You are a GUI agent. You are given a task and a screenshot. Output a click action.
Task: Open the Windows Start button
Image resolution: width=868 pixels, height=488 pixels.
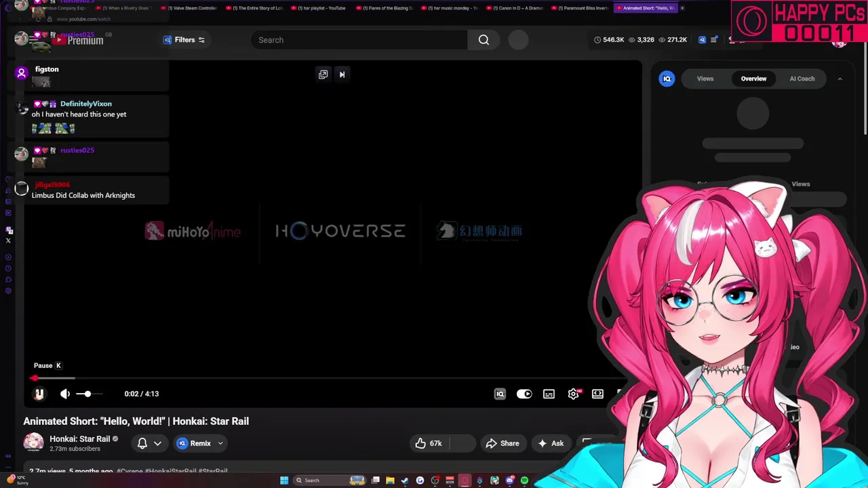pos(284,481)
